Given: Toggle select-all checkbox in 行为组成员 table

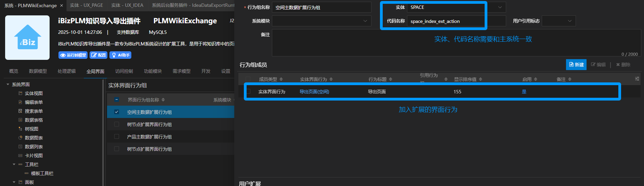Looking at the screenshot, I should 248,79.
